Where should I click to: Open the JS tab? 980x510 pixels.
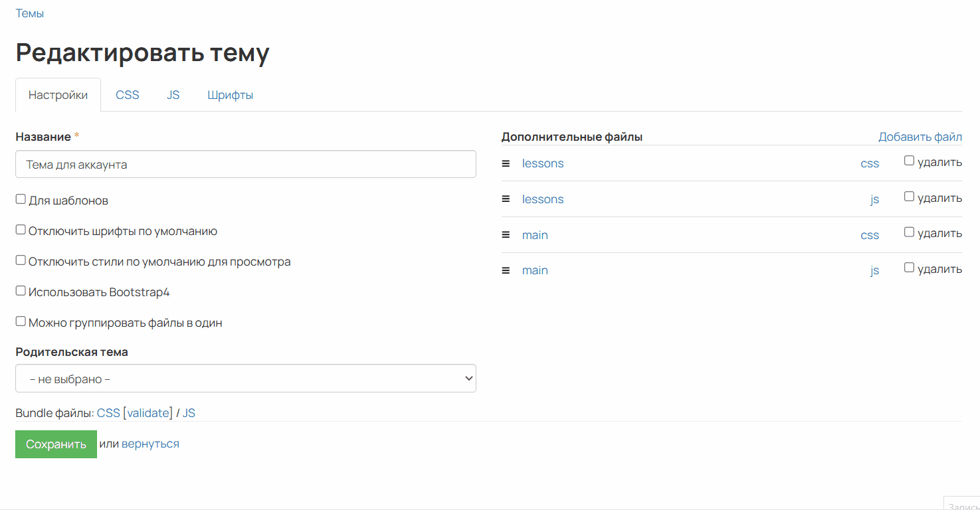[173, 95]
